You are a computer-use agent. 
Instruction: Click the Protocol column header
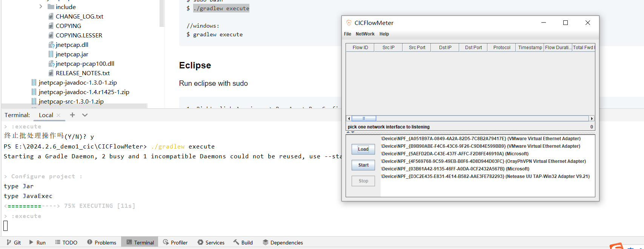502,48
